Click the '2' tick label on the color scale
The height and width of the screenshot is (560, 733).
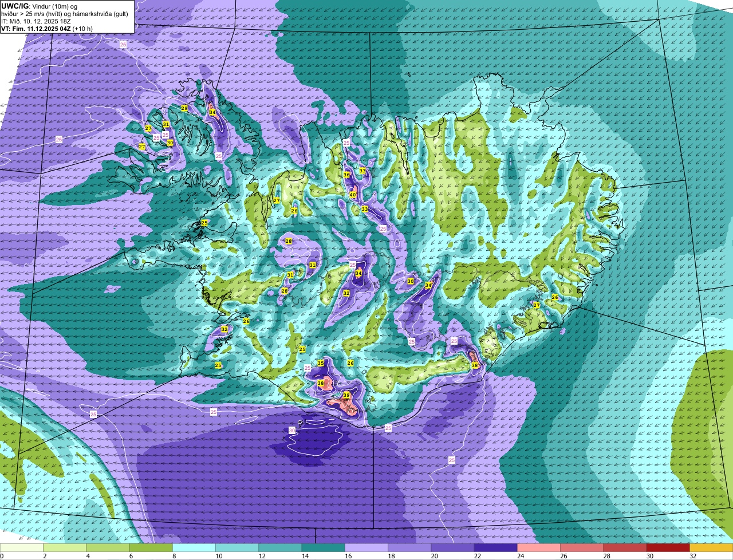coord(45,556)
